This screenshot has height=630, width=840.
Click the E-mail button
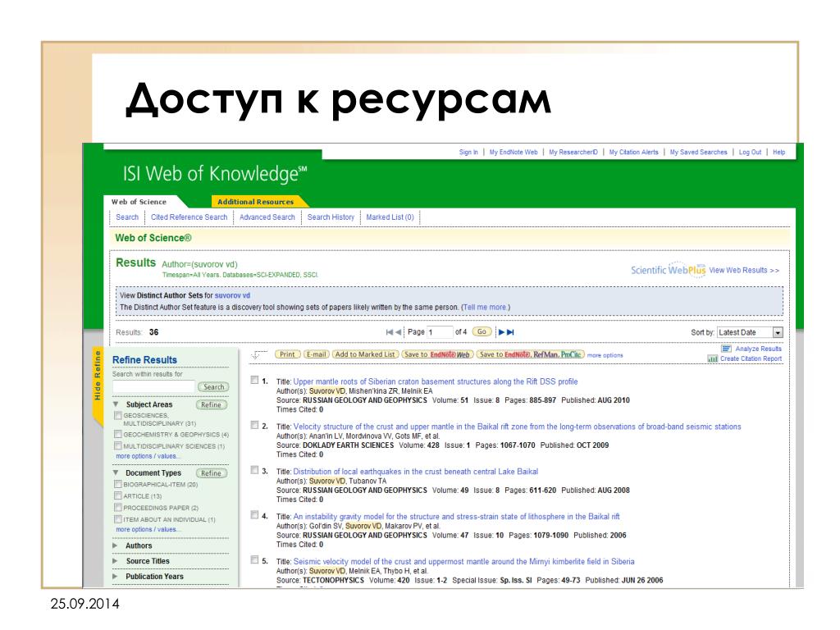(316, 354)
